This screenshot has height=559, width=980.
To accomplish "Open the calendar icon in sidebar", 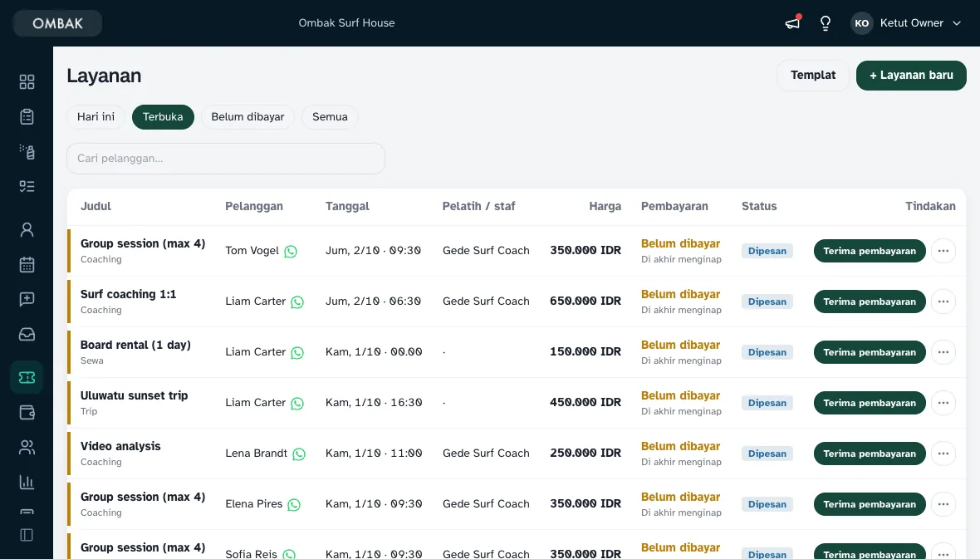I will point(27,264).
